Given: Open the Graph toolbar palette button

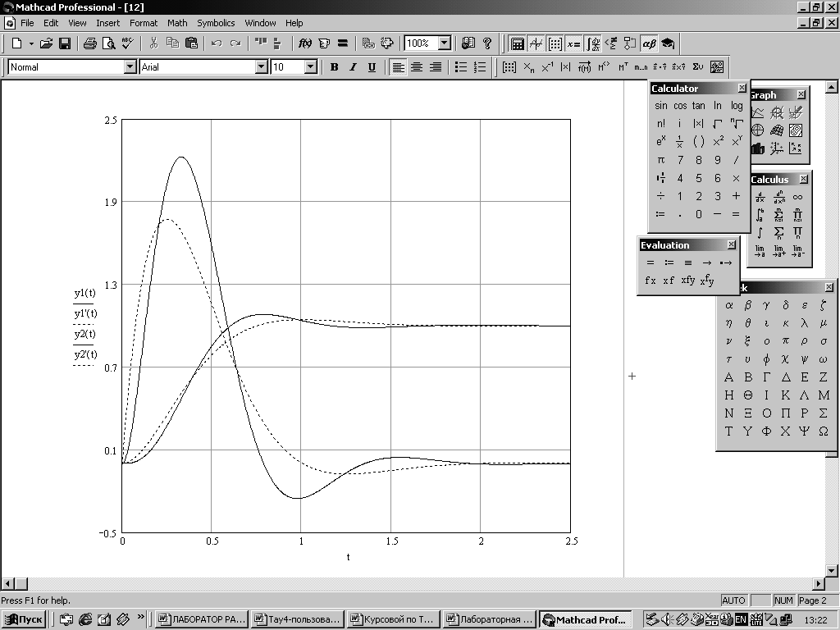Looking at the screenshot, I should tap(536, 44).
